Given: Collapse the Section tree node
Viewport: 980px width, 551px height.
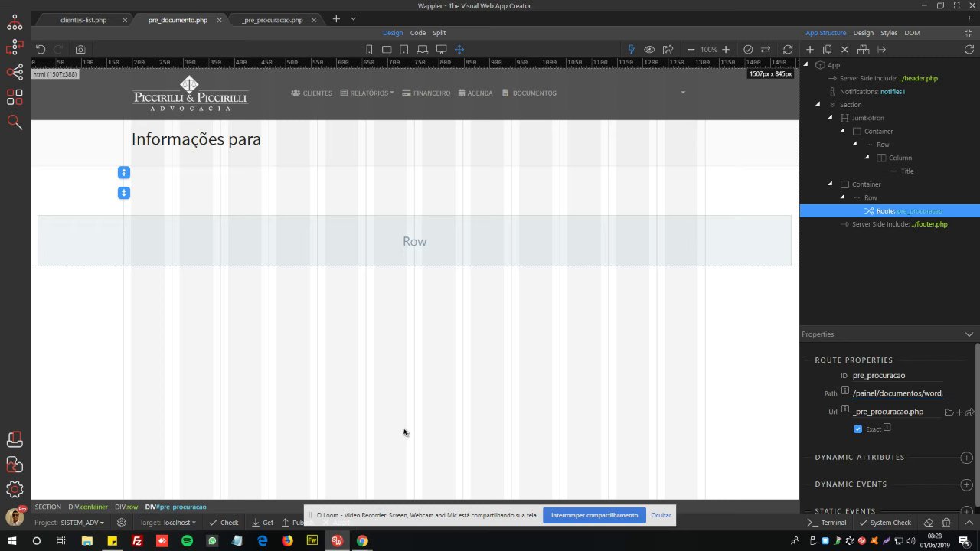Looking at the screenshot, I should 818,104.
